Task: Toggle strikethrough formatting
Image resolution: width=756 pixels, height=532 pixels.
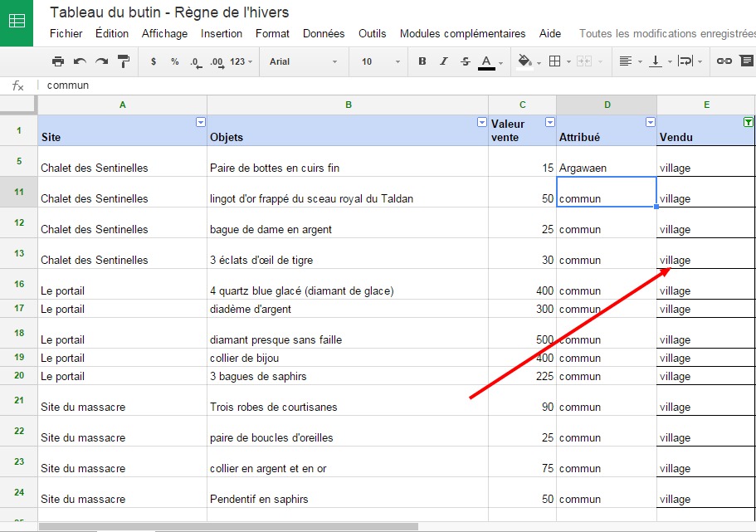Action: (465, 61)
